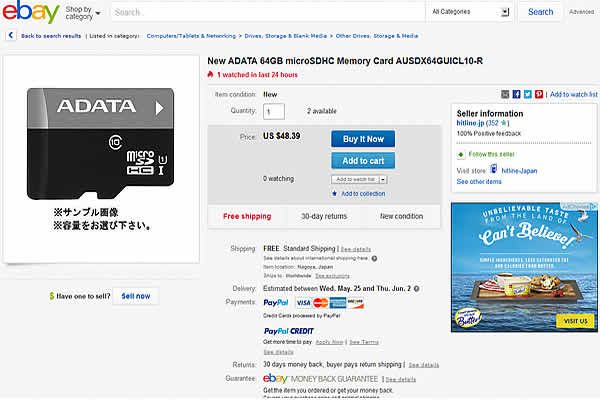
Task: Click Add to watch list link near share icons
Action: (574, 94)
